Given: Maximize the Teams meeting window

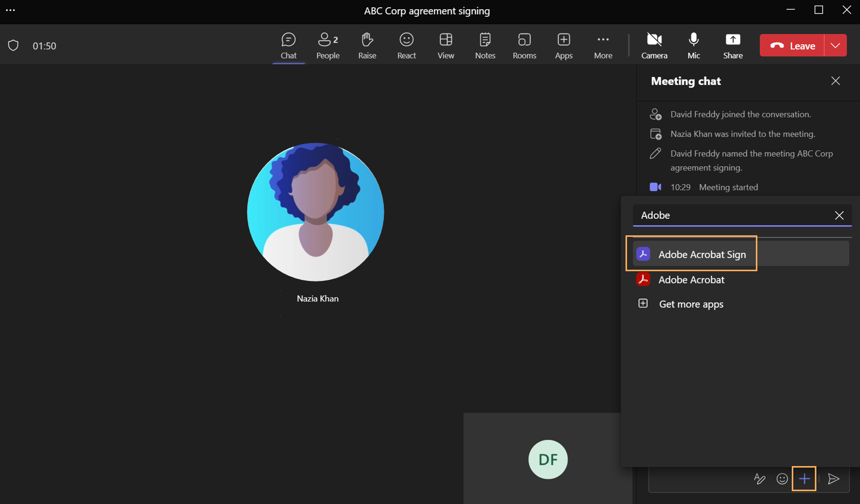Looking at the screenshot, I should (x=819, y=10).
